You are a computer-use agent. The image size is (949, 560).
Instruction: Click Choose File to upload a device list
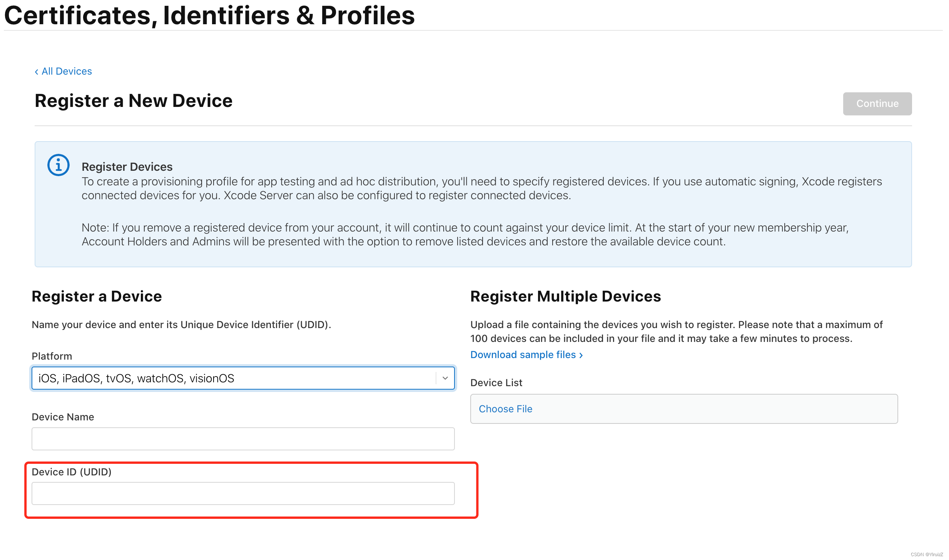(x=505, y=409)
